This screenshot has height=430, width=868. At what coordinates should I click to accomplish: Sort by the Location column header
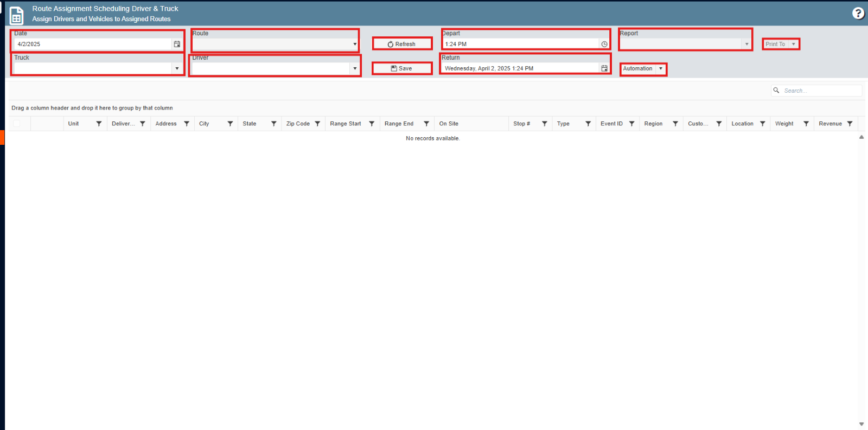[742, 124]
